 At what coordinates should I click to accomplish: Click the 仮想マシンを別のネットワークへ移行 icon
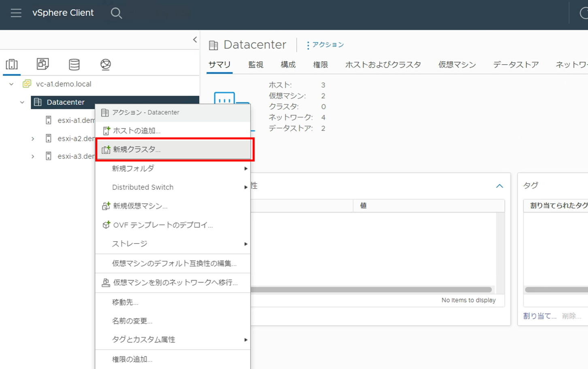[106, 283]
